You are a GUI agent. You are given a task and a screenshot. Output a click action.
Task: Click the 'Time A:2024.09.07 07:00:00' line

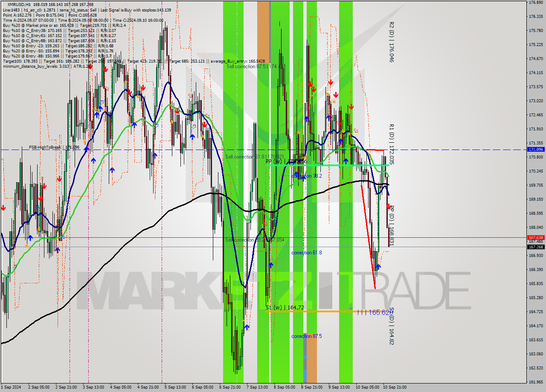[83, 20]
